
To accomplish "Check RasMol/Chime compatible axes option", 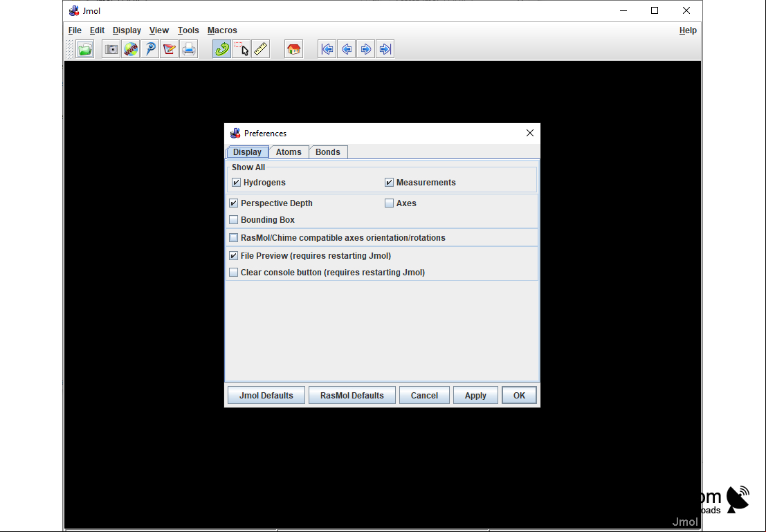I will [233, 238].
